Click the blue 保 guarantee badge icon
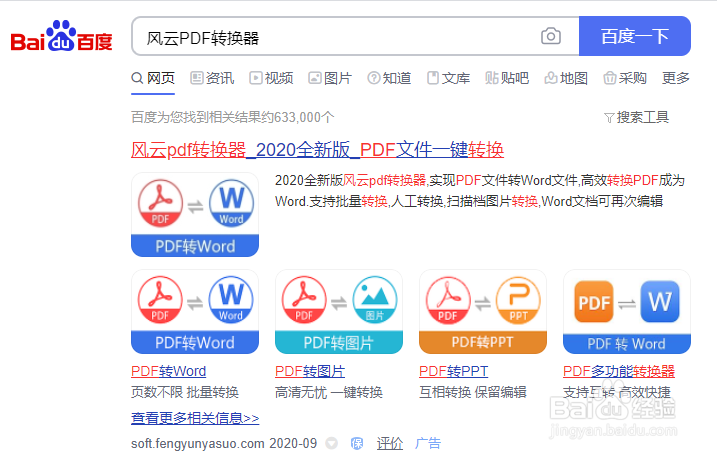The width and height of the screenshot is (717, 455). [357, 443]
